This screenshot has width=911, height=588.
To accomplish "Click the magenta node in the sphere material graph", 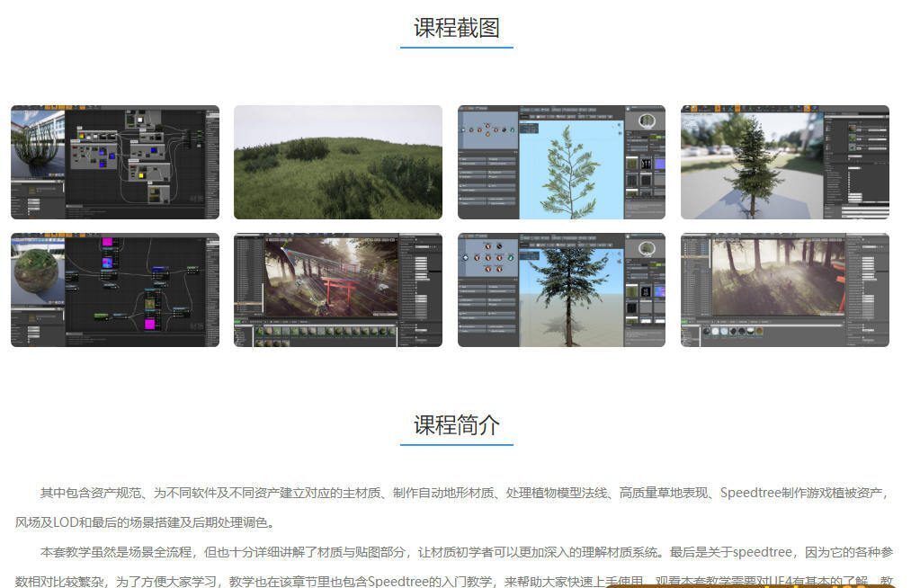I will (108, 243).
